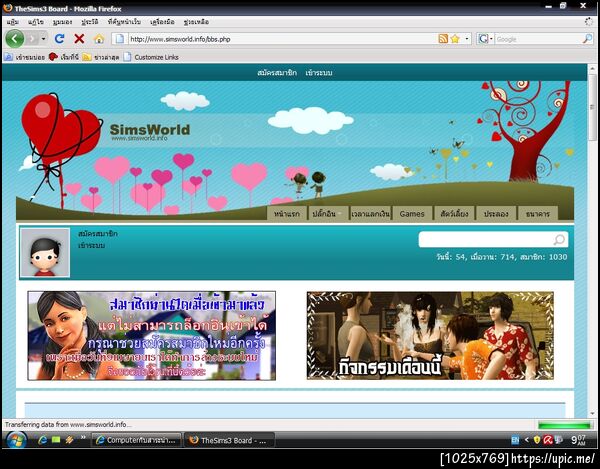600x469 pixels.
Task: Click the forum statistics text showing 1030
Action: tap(502, 257)
